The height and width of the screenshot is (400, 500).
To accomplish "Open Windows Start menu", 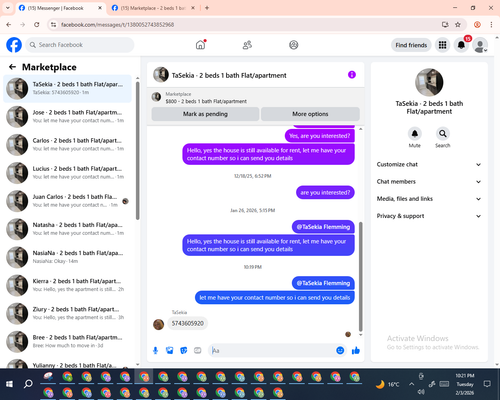I will (x=9, y=384).
